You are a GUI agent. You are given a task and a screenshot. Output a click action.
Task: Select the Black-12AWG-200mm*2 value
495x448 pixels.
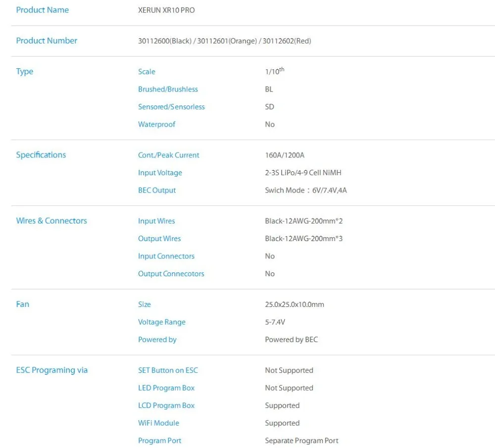click(x=304, y=221)
